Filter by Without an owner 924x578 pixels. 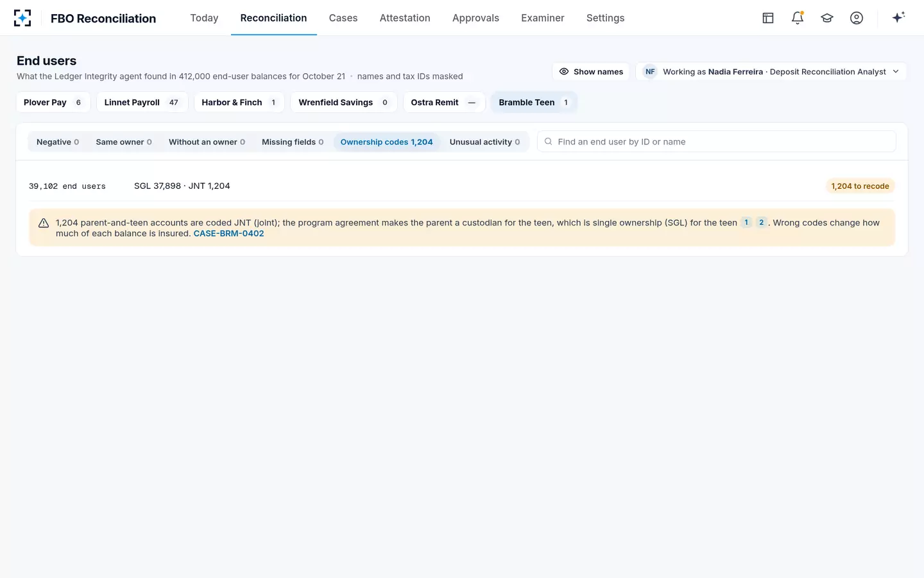pyautogui.click(x=207, y=142)
